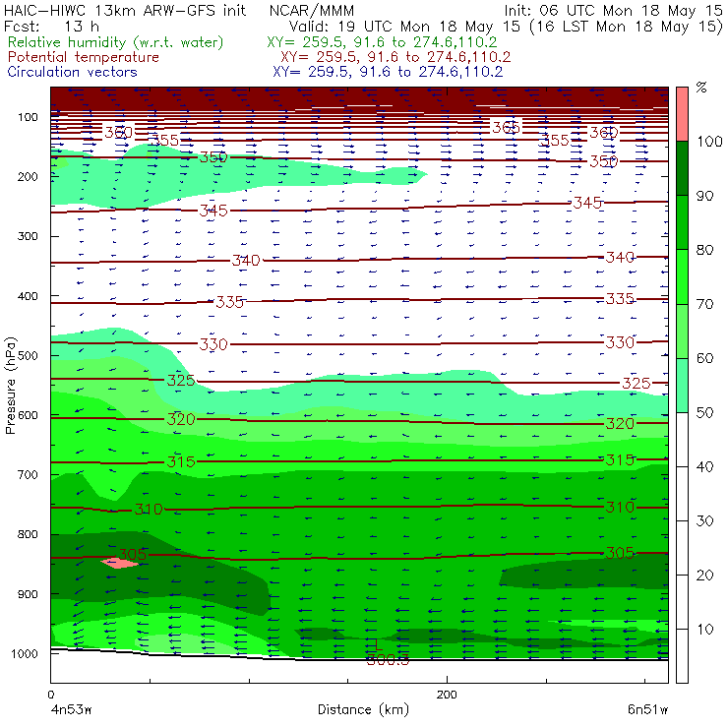Screen dimensions: 728x728
Task: Click the 'L' low marker near the surface
Action: (379, 643)
